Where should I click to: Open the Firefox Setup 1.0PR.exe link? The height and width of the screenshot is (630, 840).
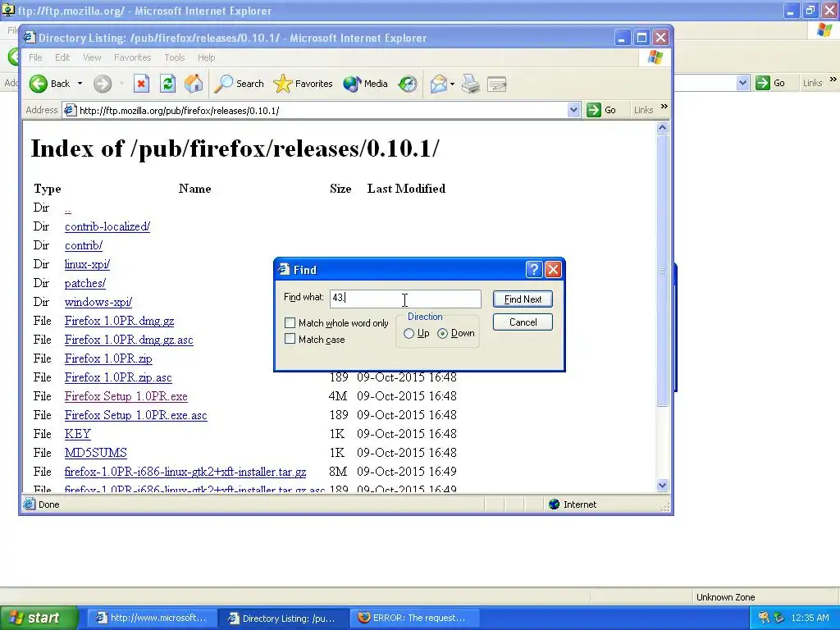pyautogui.click(x=126, y=396)
